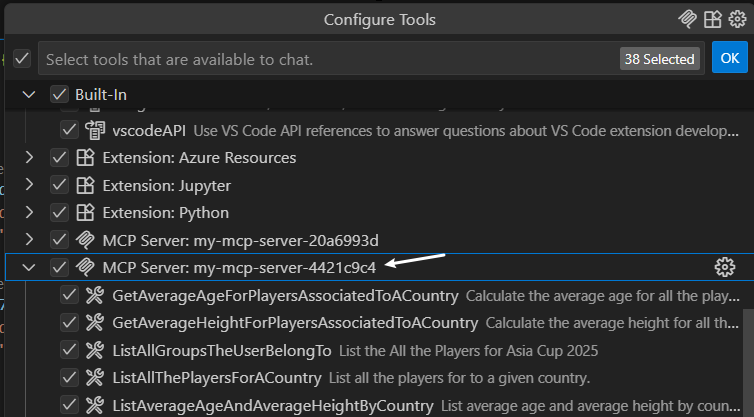
Task: Click MCP icon for my-mcp-server-20a6993d
Action: point(86,240)
